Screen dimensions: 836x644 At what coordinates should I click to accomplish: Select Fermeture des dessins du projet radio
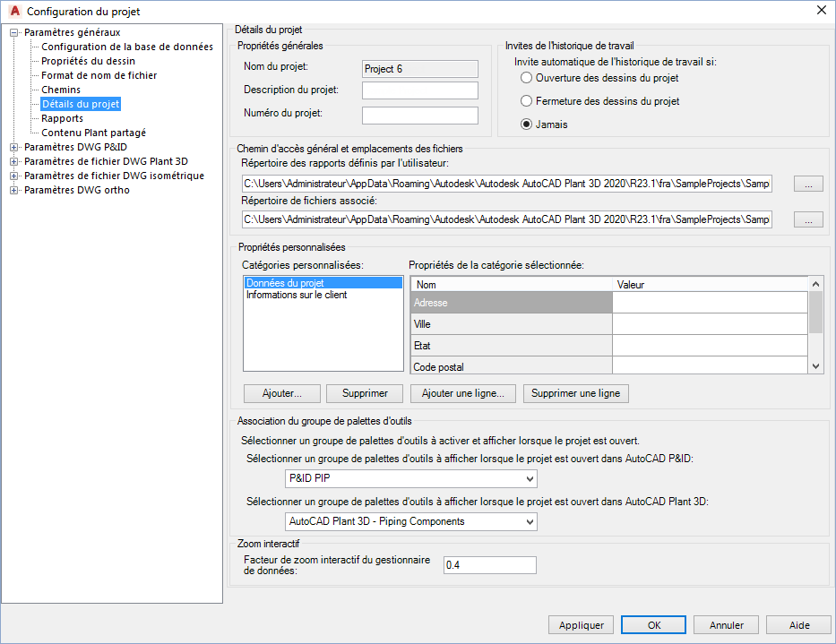(x=526, y=100)
